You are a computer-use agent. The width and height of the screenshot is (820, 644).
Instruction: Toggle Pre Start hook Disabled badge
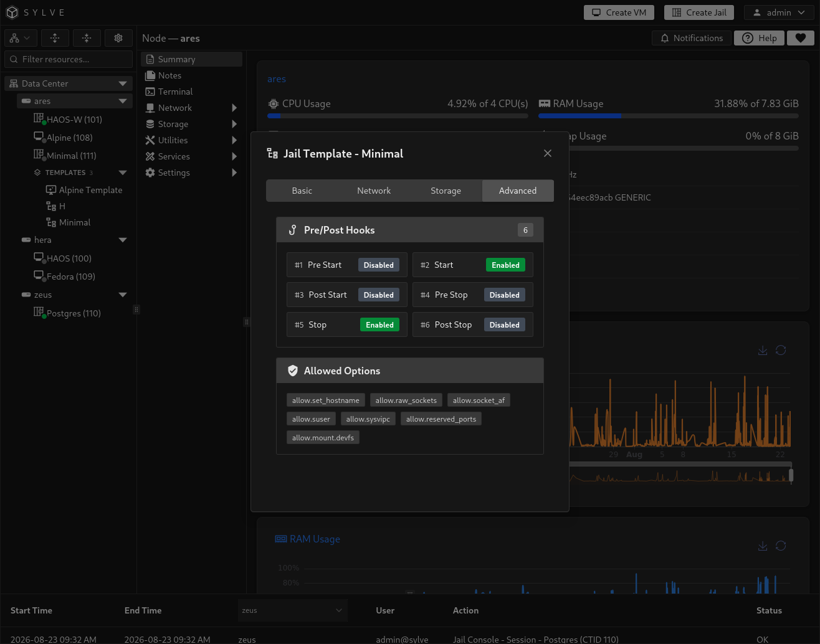[x=379, y=265]
